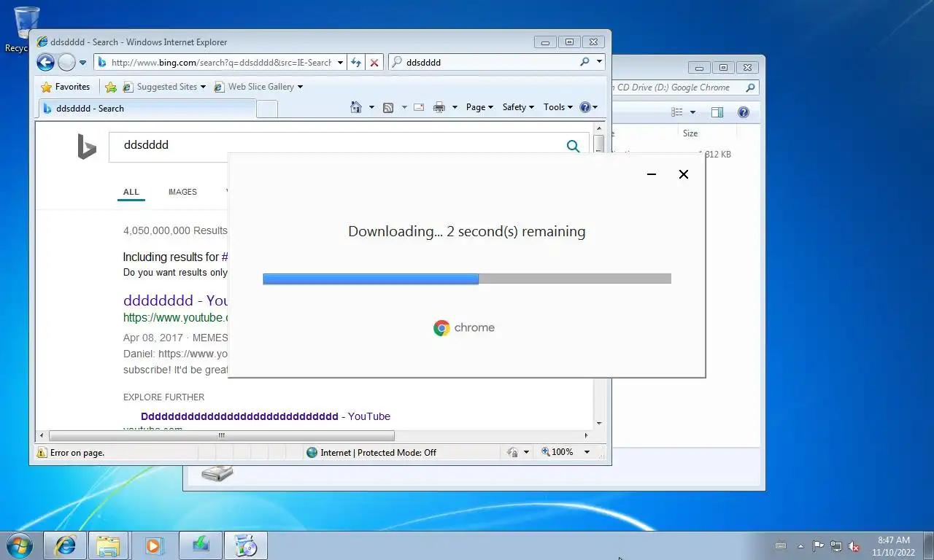This screenshot has width=934, height=560.
Task: Open the search provider dropdown arrow
Action: point(599,62)
